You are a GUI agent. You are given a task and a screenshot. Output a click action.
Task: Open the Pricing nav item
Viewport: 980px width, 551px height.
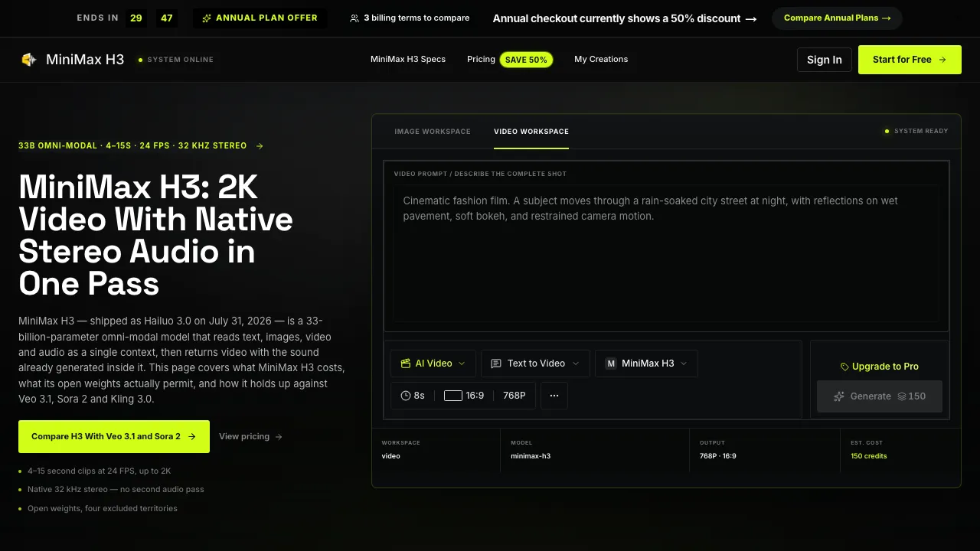point(481,59)
